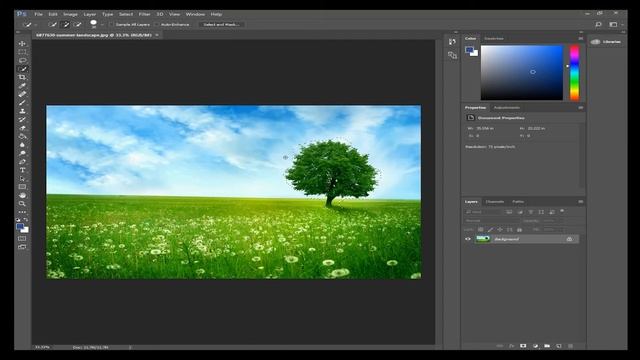This screenshot has height=360, width=640.
Task: Open the Libraries panel button
Action: tap(607, 42)
